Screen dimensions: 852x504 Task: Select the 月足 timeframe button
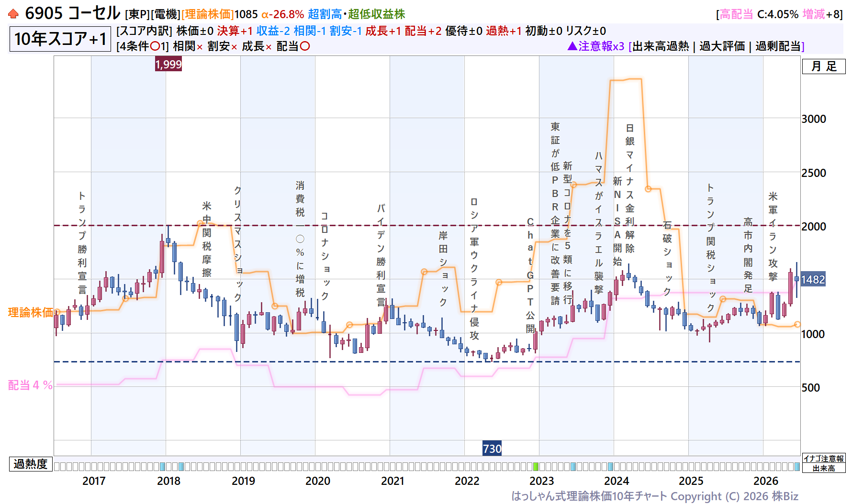pyautogui.click(x=824, y=66)
